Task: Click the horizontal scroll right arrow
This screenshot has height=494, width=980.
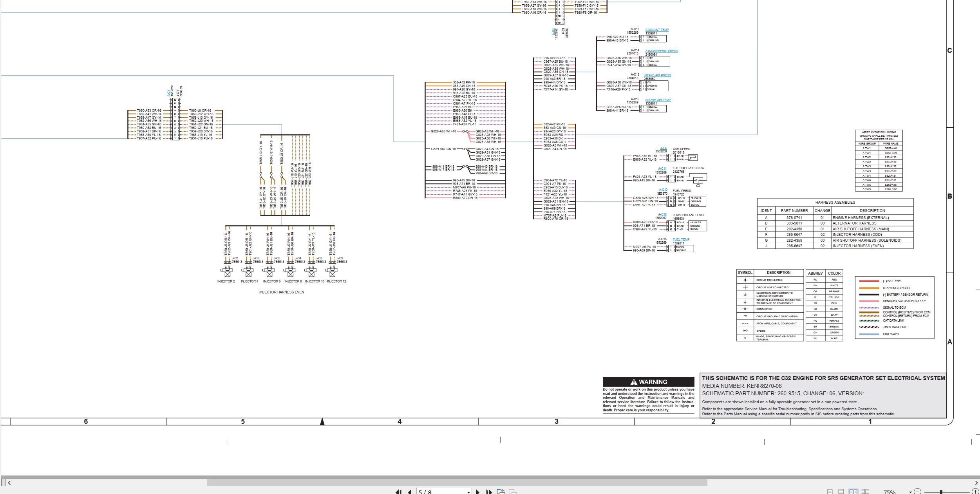Action: (976, 483)
